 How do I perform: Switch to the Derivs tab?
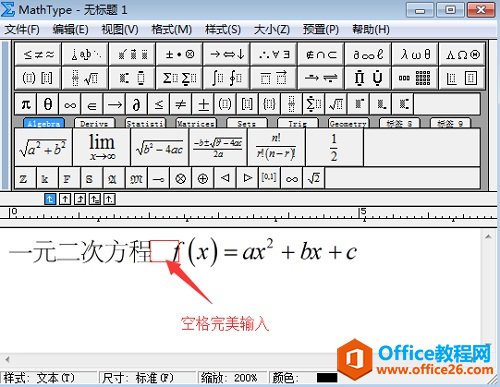coord(95,123)
